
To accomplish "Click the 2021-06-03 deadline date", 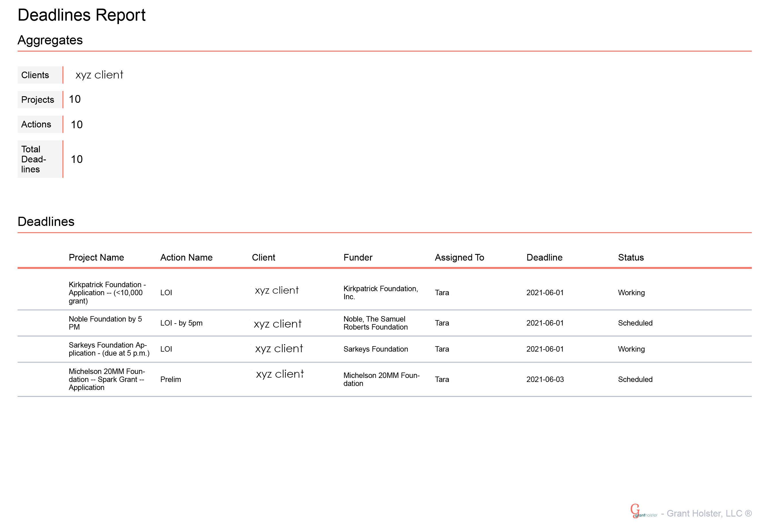I will tap(545, 379).
